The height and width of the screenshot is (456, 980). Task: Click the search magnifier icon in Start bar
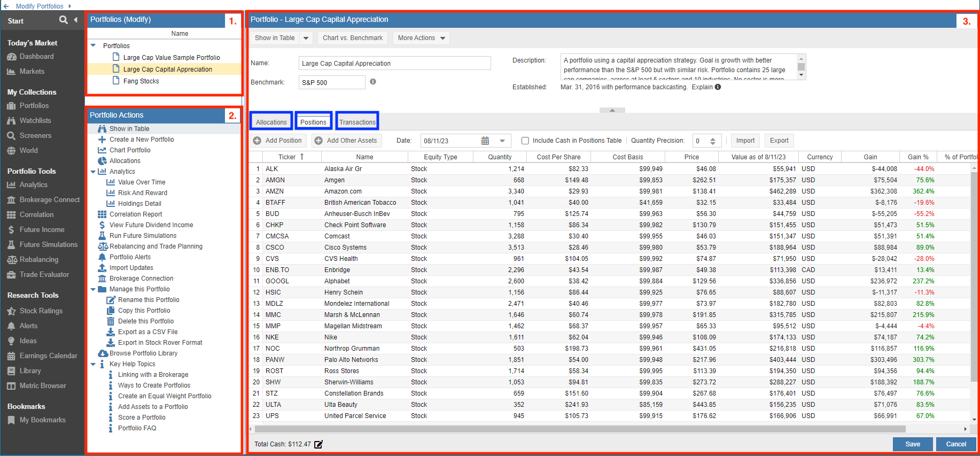pos(64,20)
